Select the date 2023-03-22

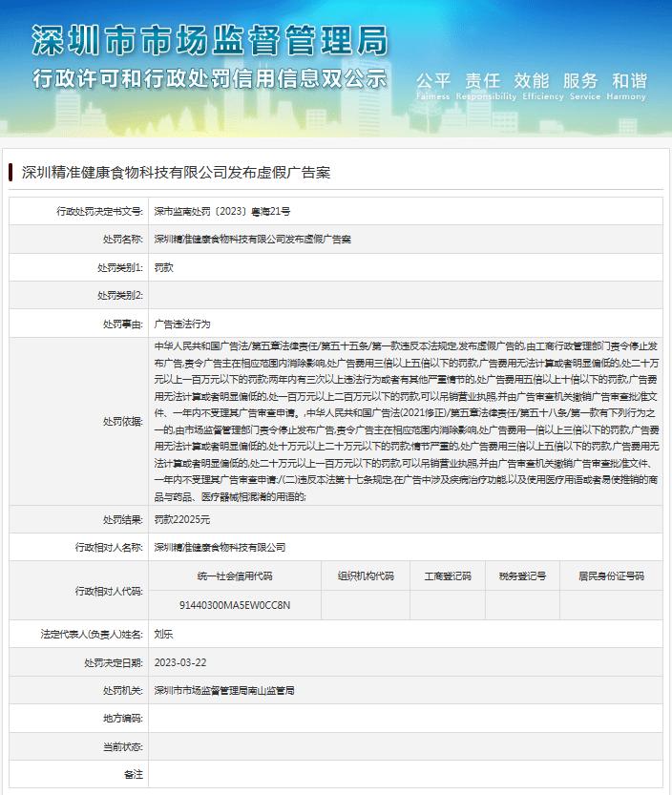[180, 662]
